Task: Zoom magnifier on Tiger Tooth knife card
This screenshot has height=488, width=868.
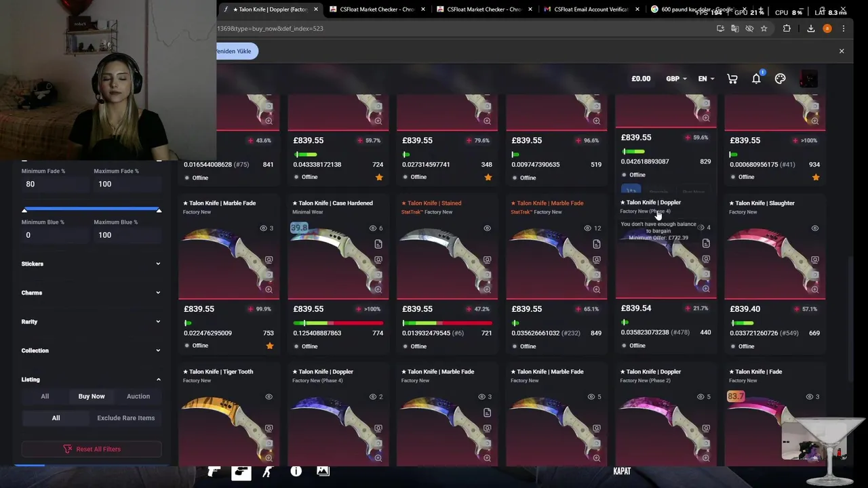Action: (269, 458)
